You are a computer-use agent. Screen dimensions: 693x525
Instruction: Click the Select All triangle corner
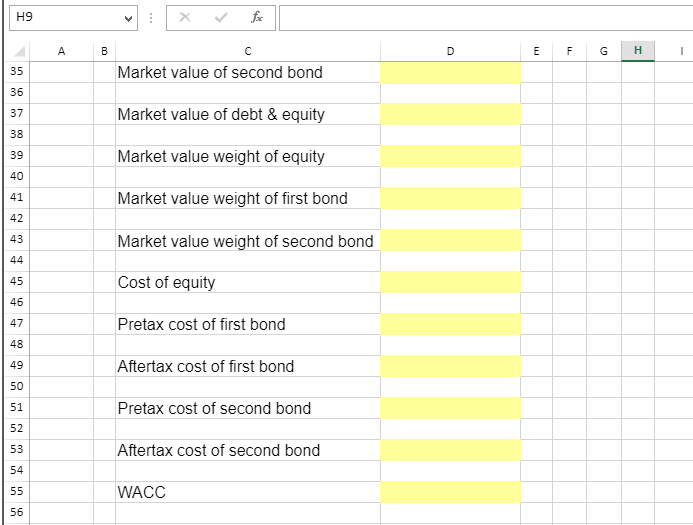click(x=19, y=52)
